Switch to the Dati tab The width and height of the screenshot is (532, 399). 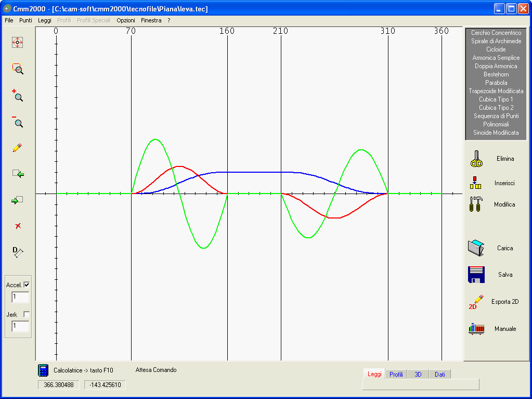click(x=440, y=375)
